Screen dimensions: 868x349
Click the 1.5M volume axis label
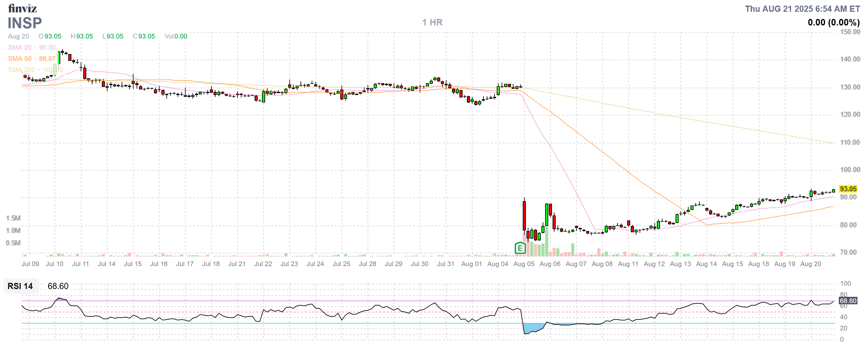tap(13, 218)
